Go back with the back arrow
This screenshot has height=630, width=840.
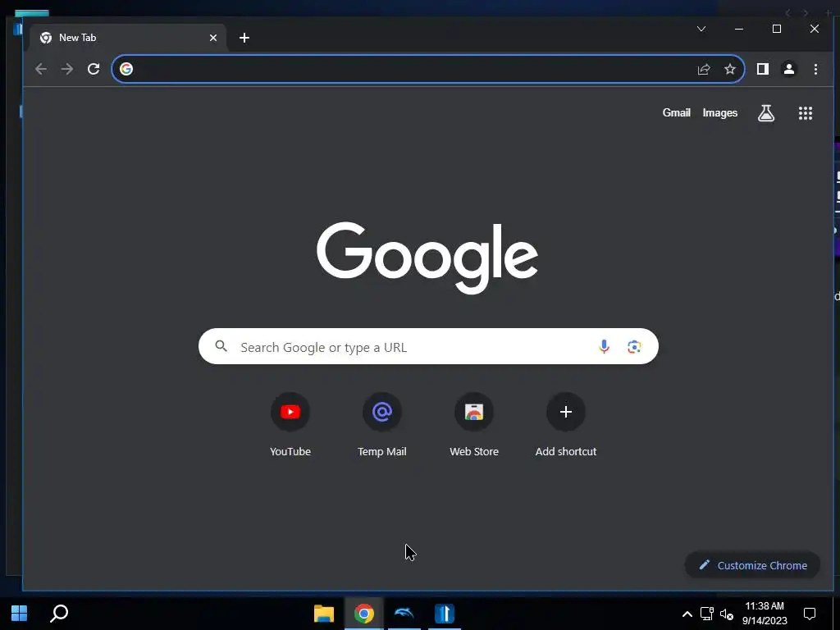[x=41, y=69]
